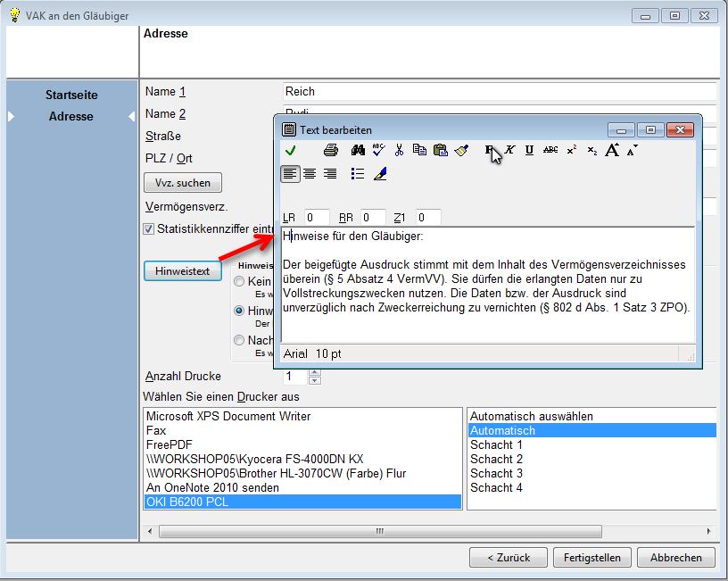The height and width of the screenshot is (581, 728).
Task: Click the Vvz. suchen button
Action: tap(183, 183)
